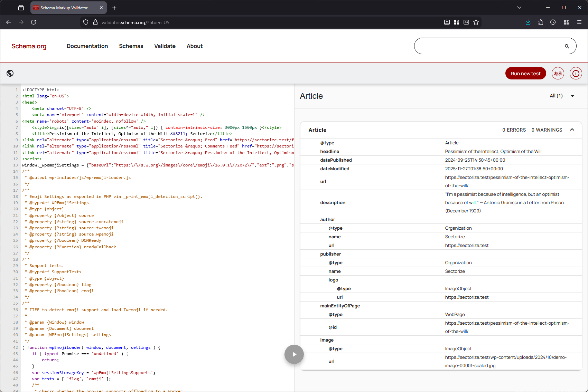Screen dimensions: 588x392
Task: Open the tab list chevron
Action: point(519,7)
